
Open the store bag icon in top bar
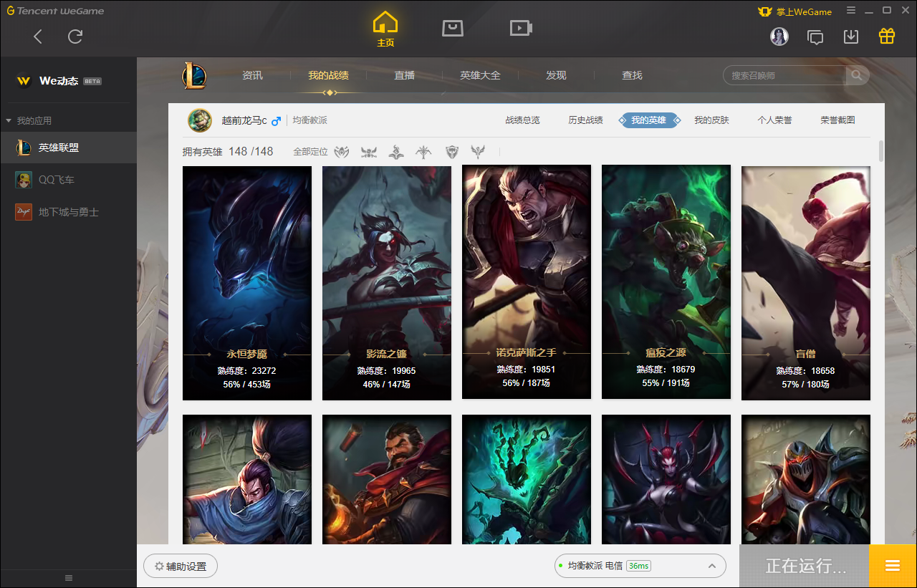point(453,28)
